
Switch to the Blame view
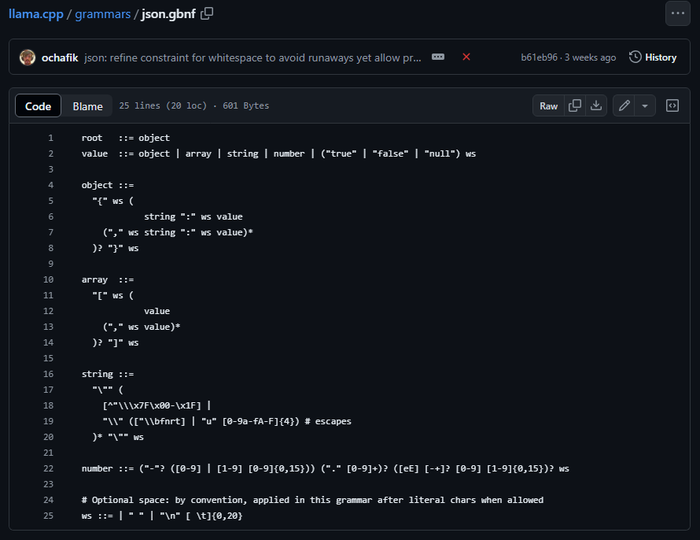pos(88,106)
